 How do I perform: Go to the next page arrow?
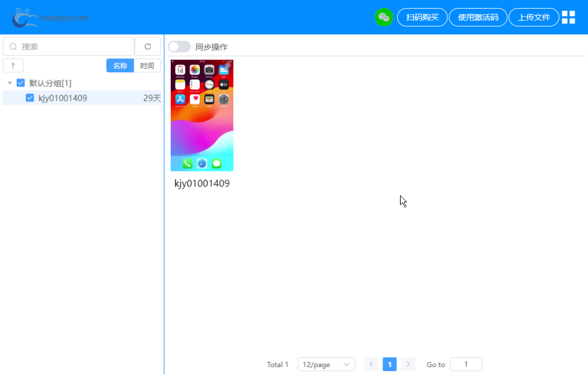pyautogui.click(x=407, y=364)
